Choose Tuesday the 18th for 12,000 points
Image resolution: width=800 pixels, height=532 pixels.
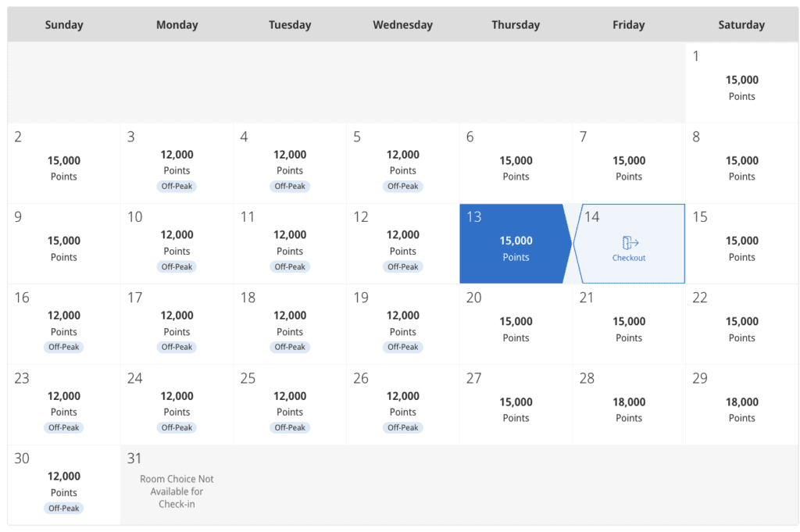290,324
